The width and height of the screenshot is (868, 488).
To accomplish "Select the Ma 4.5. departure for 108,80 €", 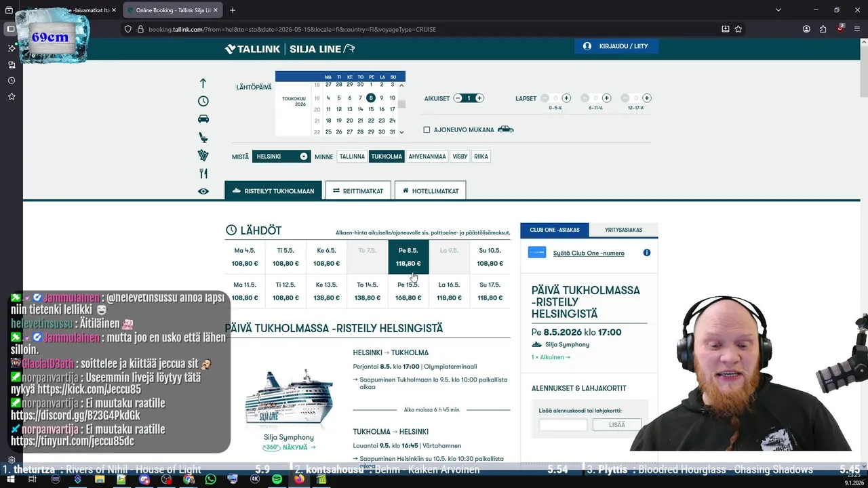I will [245, 257].
